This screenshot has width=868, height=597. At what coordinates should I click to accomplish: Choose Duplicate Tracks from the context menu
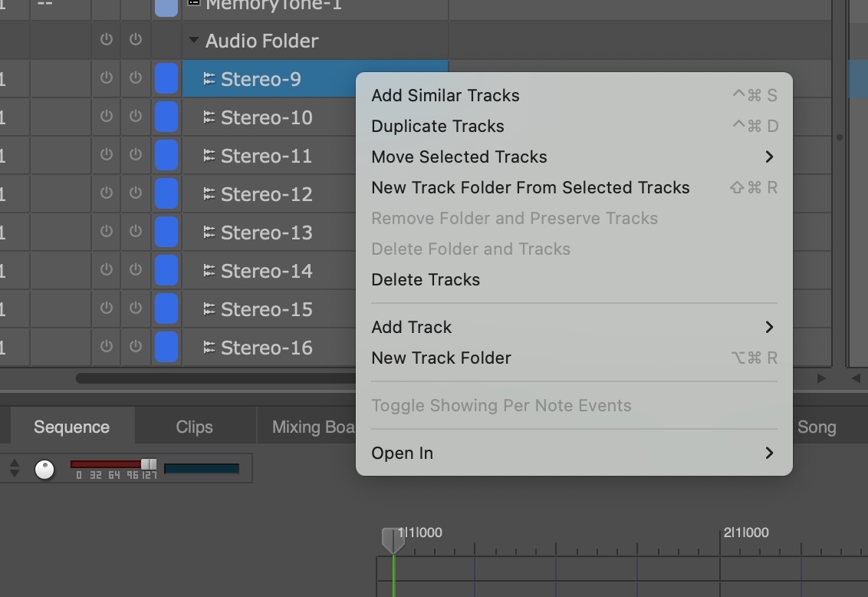coord(574,127)
